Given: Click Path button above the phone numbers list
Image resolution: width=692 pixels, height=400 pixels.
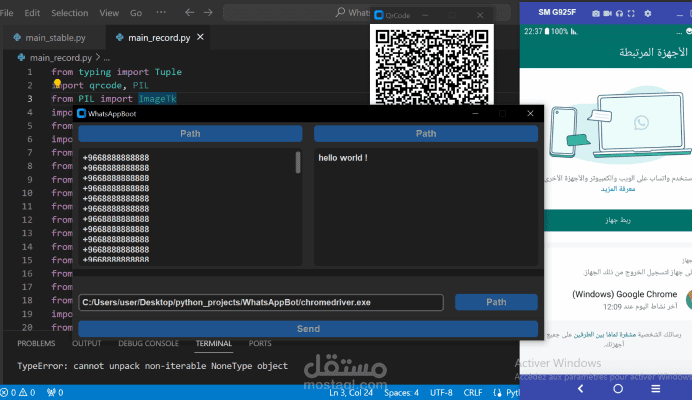Looking at the screenshot, I should (x=190, y=133).
